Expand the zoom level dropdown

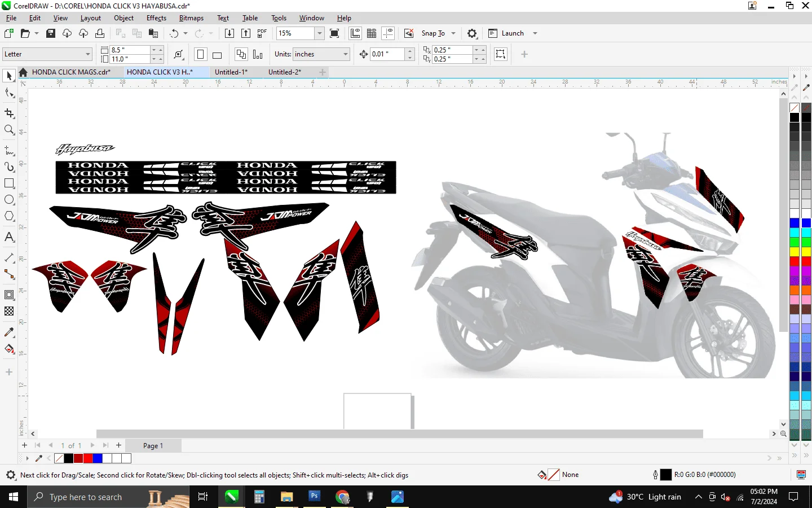[319, 33]
